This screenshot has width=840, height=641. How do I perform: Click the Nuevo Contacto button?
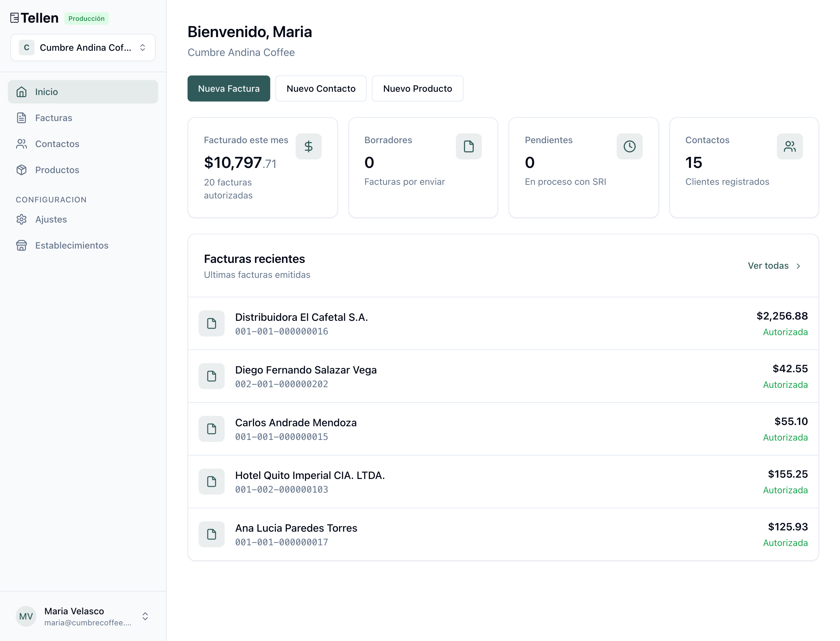click(321, 89)
